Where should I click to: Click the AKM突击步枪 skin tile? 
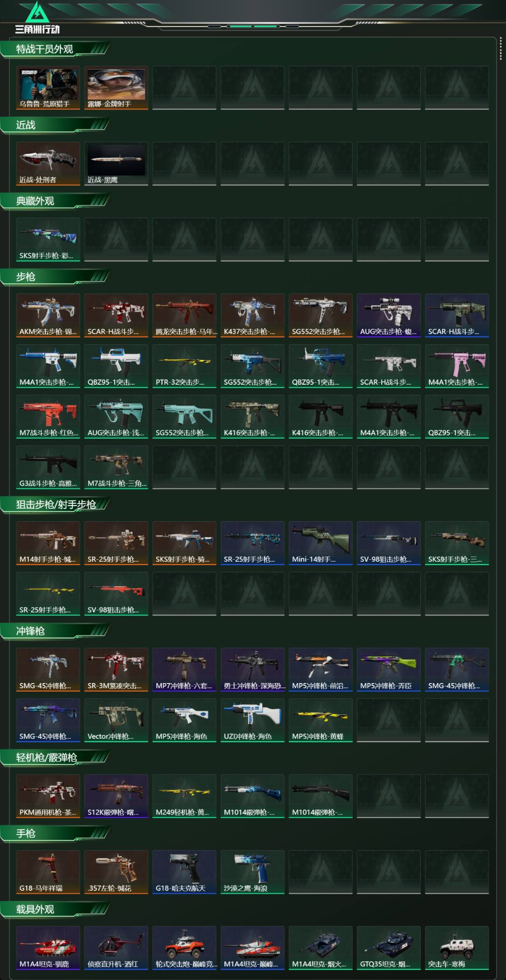point(48,316)
